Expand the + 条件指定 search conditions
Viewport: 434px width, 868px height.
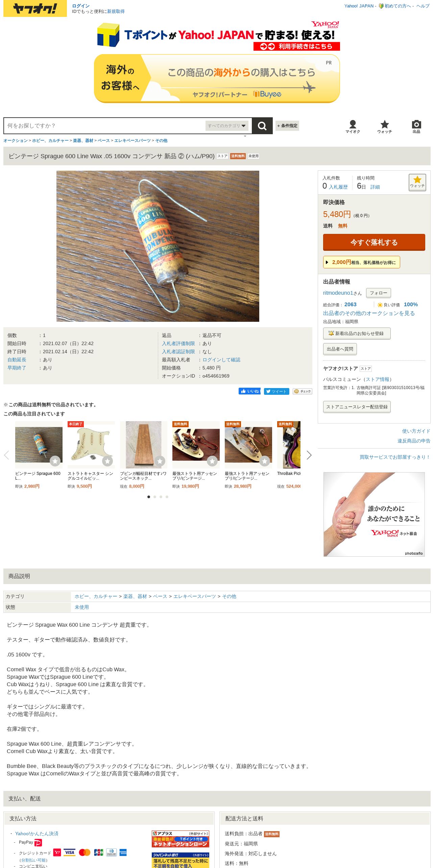[x=287, y=126]
